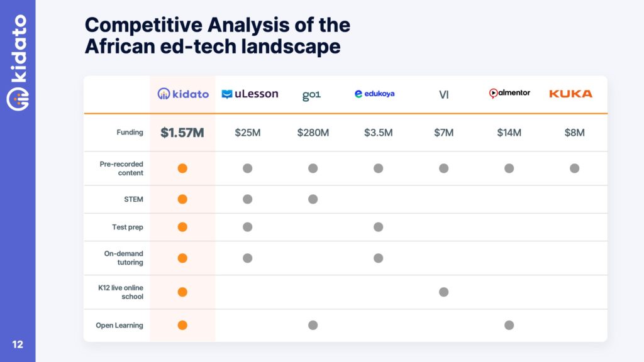Select the edukoya logo

tap(375, 94)
